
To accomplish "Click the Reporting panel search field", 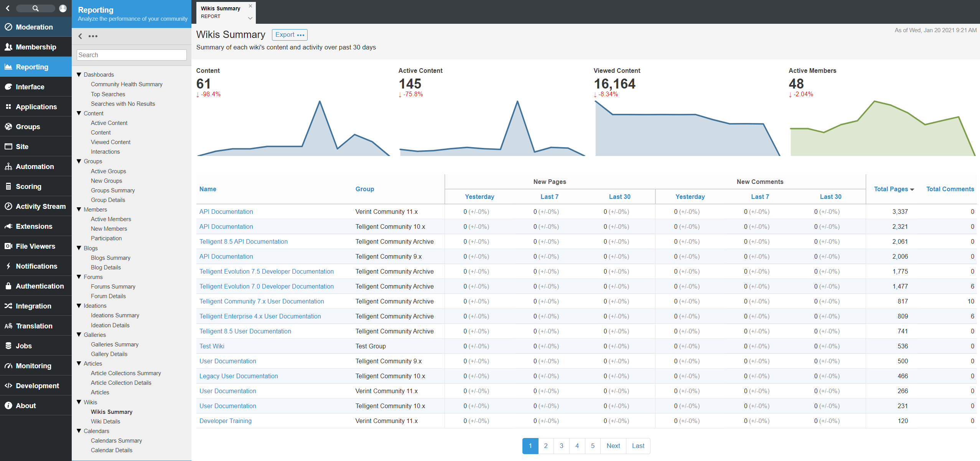I will pyautogui.click(x=132, y=55).
